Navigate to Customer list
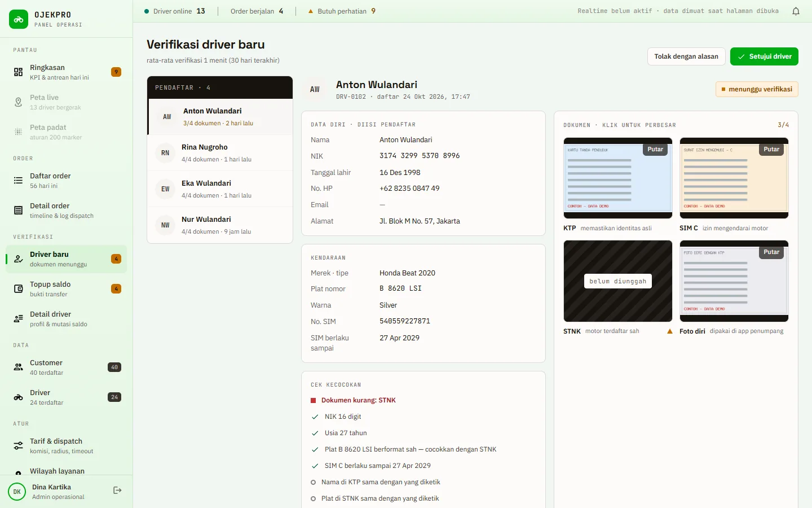Image resolution: width=812 pixels, height=508 pixels. [x=67, y=367]
